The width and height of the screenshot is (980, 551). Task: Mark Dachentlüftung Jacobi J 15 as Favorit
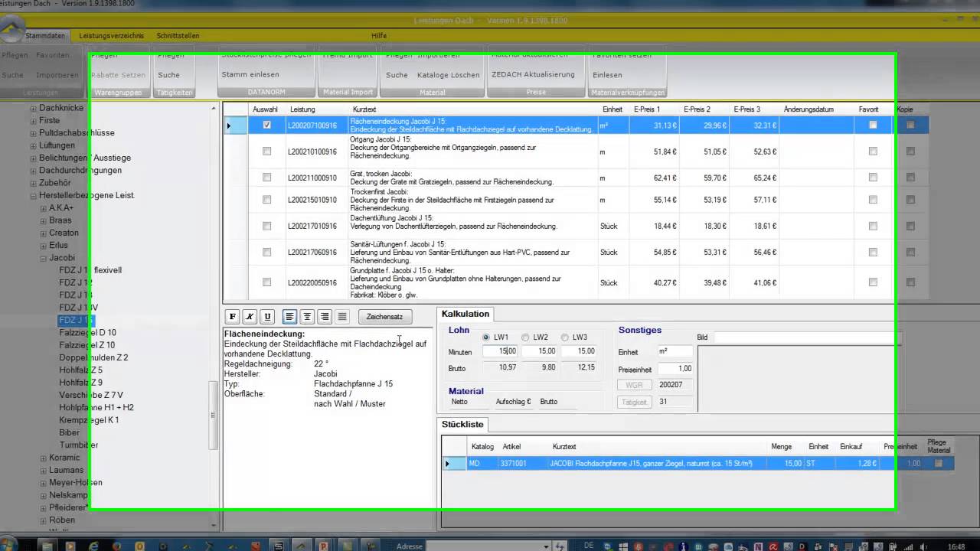coord(873,226)
